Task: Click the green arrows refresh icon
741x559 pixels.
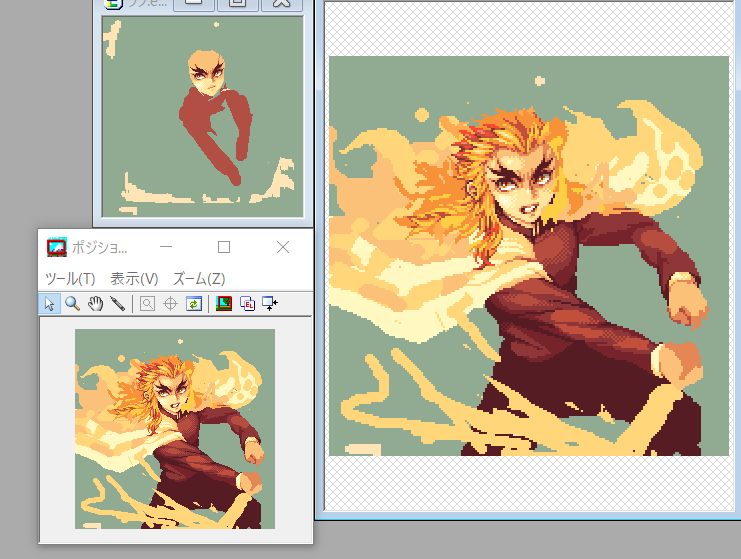Action: point(194,303)
